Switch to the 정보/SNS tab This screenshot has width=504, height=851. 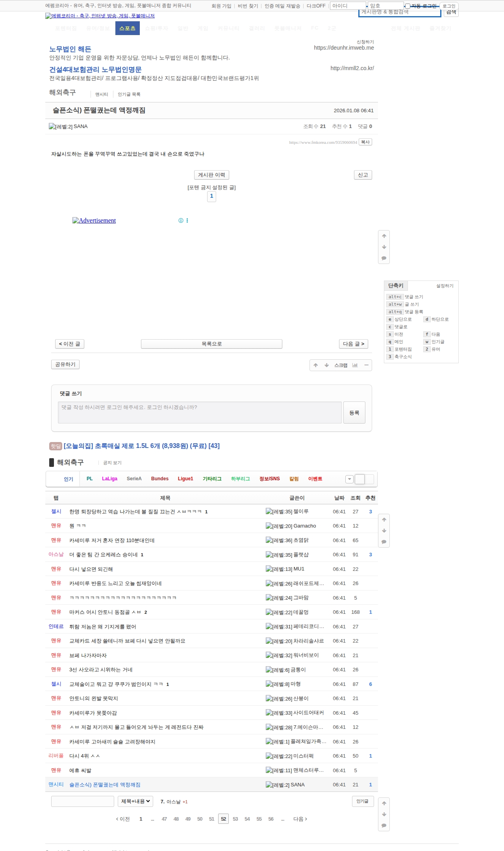click(270, 479)
